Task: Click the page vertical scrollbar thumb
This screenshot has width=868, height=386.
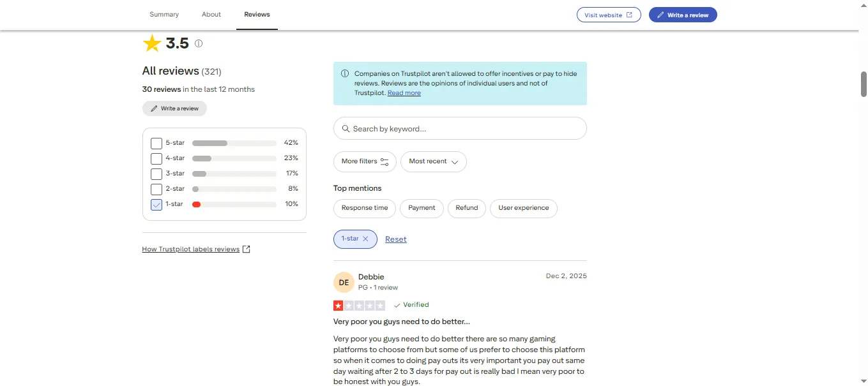Action: tap(864, 84)
